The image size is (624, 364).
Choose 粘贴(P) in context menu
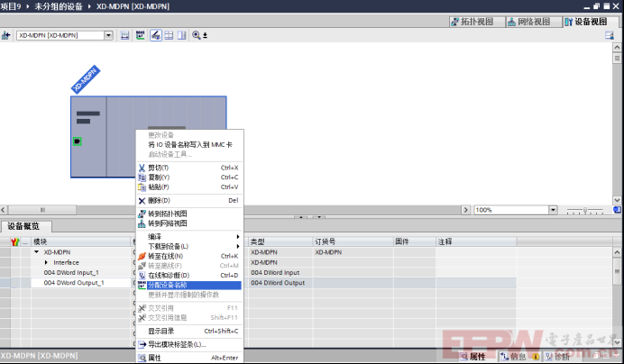click(x=189, y=187)
